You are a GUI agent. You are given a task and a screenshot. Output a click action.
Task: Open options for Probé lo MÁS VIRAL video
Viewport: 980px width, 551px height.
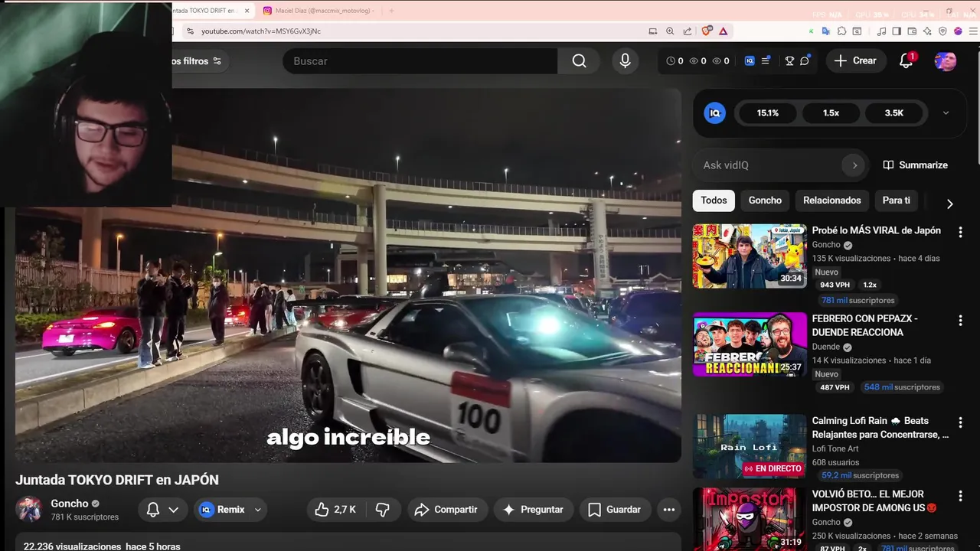coord(960,232)
